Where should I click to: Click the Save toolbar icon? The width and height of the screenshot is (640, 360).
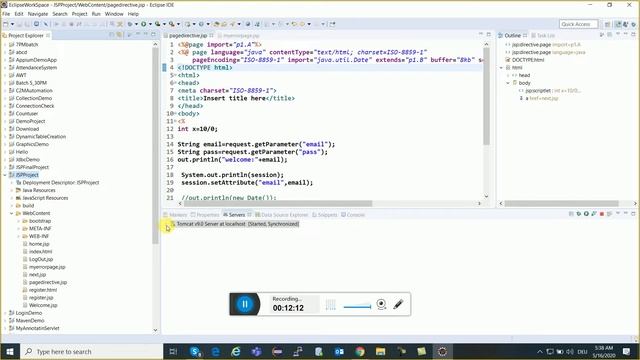20,24
